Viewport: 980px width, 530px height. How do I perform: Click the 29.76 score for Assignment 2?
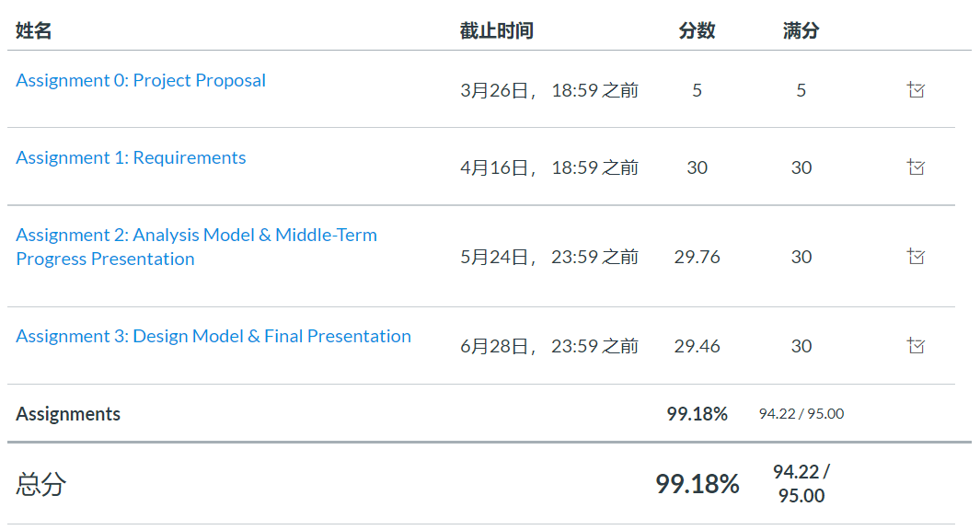(697, 257)
